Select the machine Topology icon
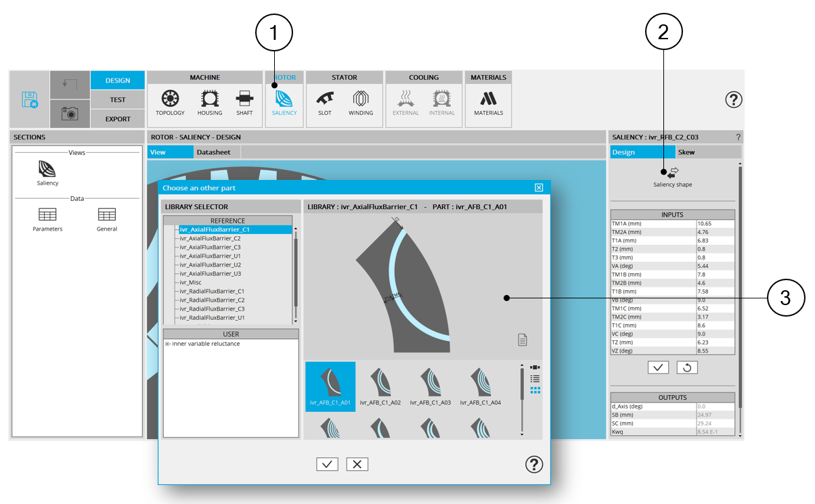Viewport: 815px width, 504px height. (170, 101)
